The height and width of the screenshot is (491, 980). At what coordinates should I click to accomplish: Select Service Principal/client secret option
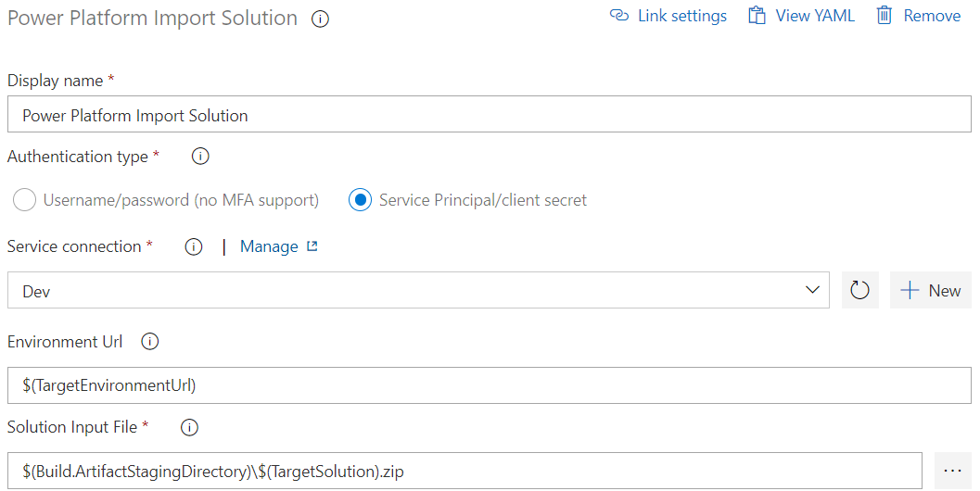(360, 200)
